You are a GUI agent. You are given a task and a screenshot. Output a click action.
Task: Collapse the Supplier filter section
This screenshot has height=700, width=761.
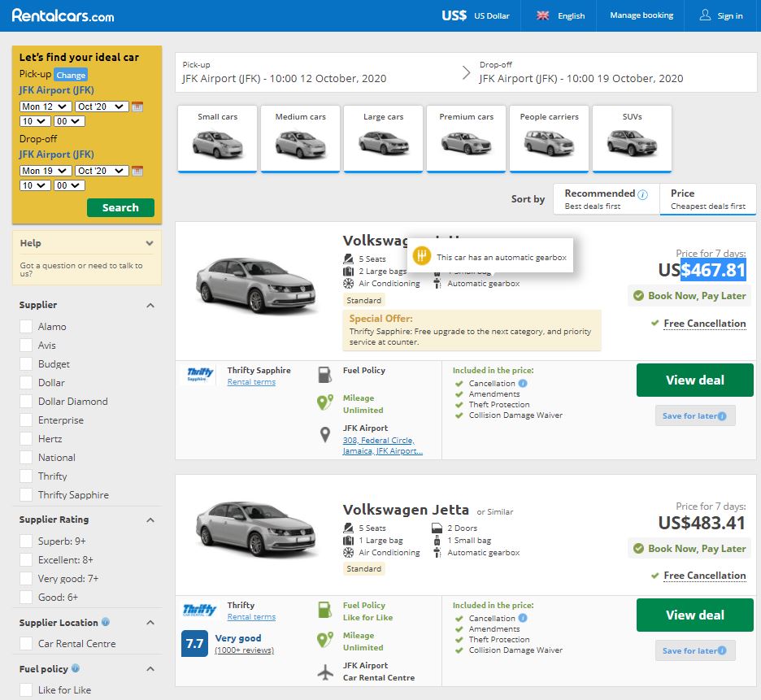point(150,306)
